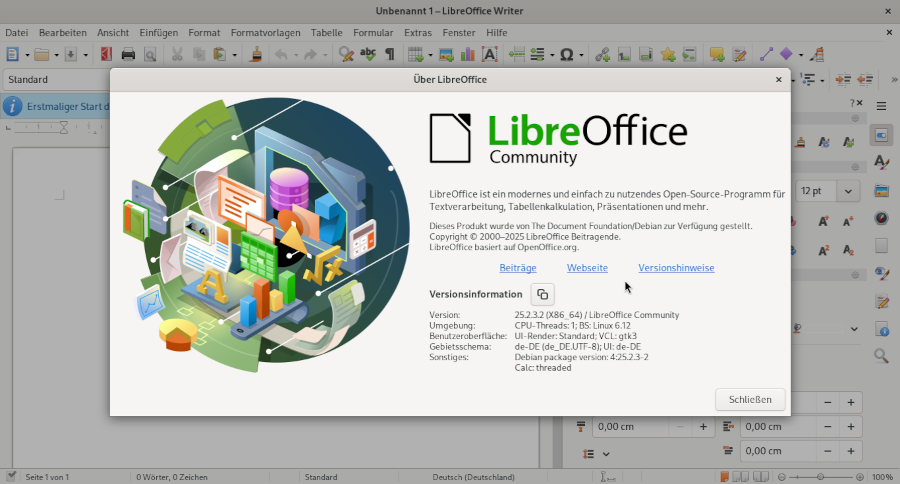
Task: Open the Versionshinweise link
Action: click(x=676, y=268)
